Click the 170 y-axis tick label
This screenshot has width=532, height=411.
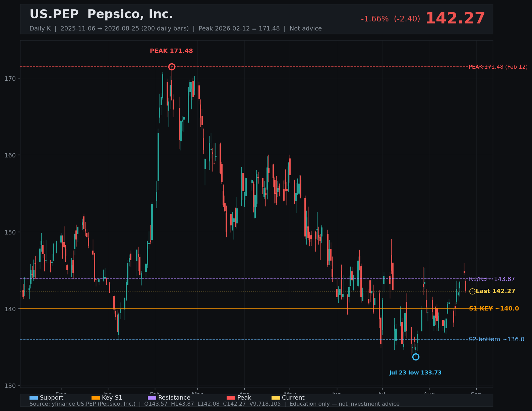(10, 78)
